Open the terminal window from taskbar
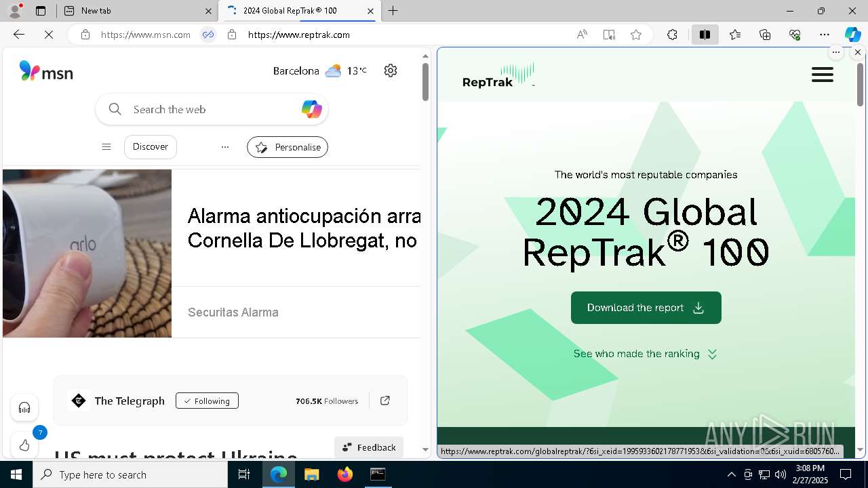 point(378,474)
